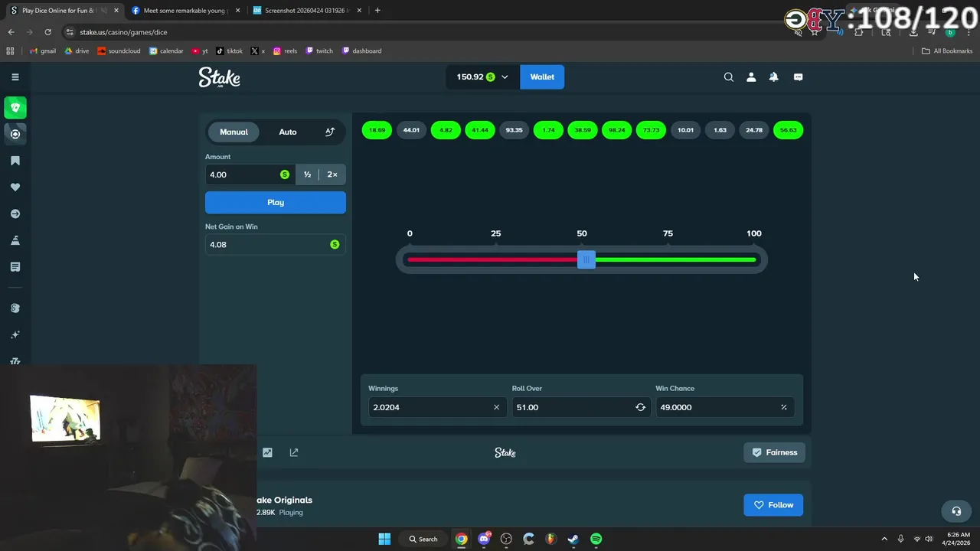The height and width of the screenshot is (551, 980).
Task: Open live support headset button
Action: pyautogui.click(x=956, y=511)
